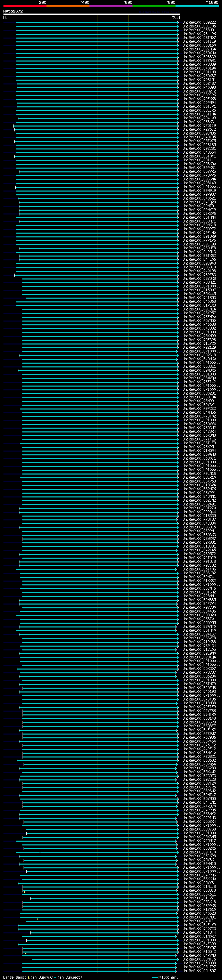Click the UniRef100_Q8AVV4 label
Image resolution: width=222 pixels, height=980 pixels.
coord(199,424)
